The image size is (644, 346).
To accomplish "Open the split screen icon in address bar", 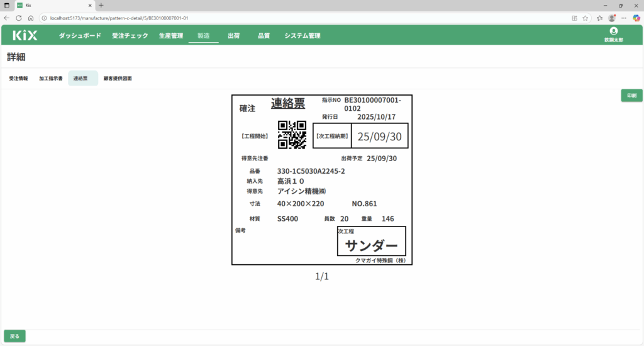I will tap(574, 18).
